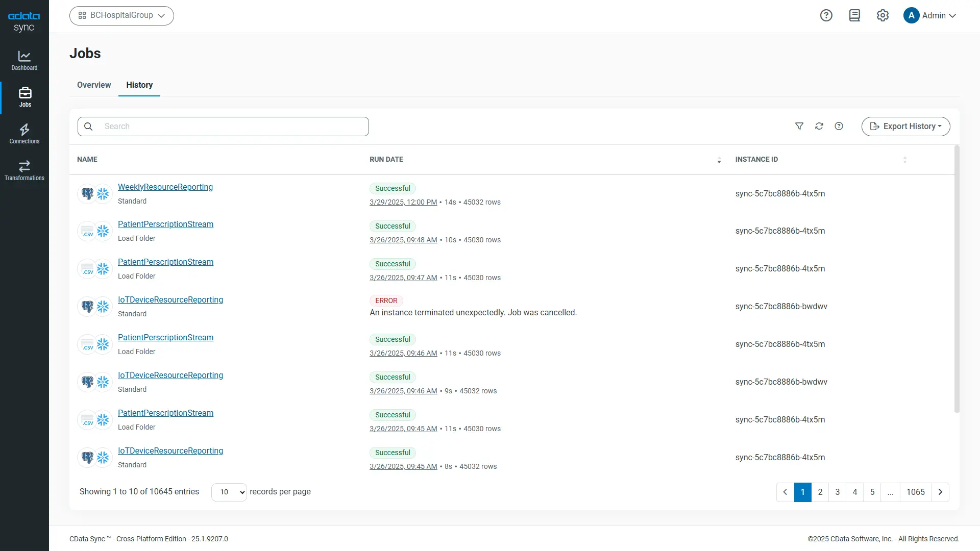Open the WeeklyResourceReporting job link
Viewport: 980px width, 551px height.
click(x=165, y=187)
